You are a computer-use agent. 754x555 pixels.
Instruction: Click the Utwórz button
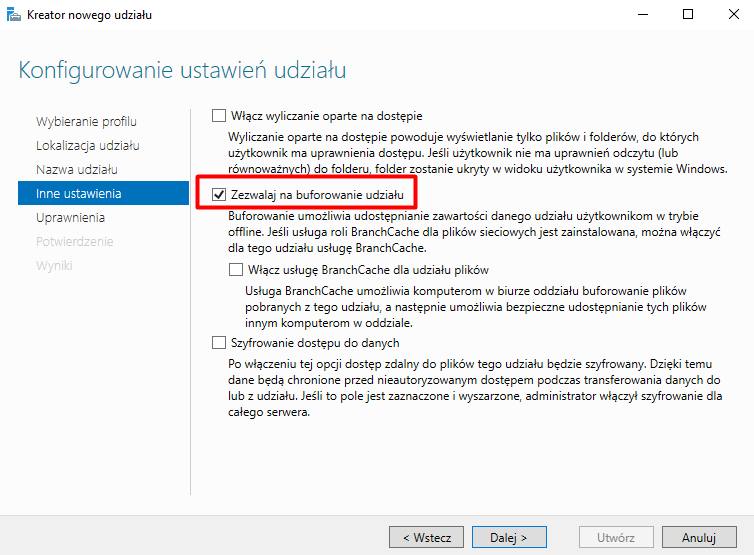coord(615,537)
